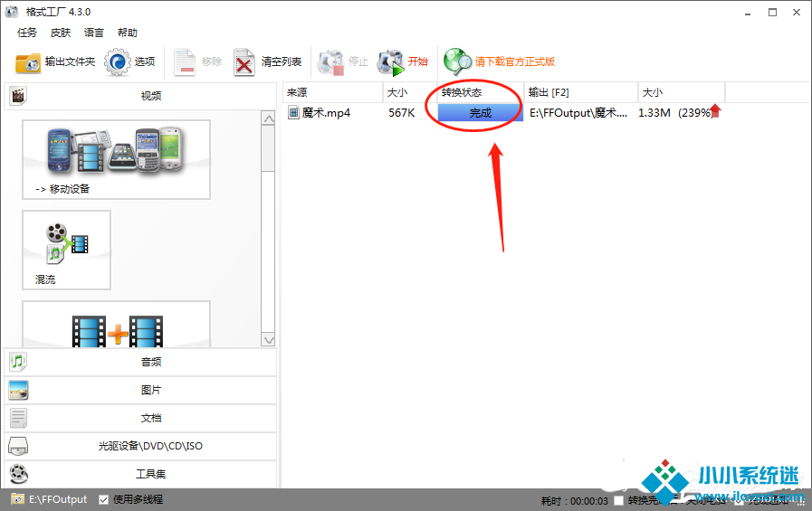
Task: Open 选项 options settings
Action: point(130,62)
